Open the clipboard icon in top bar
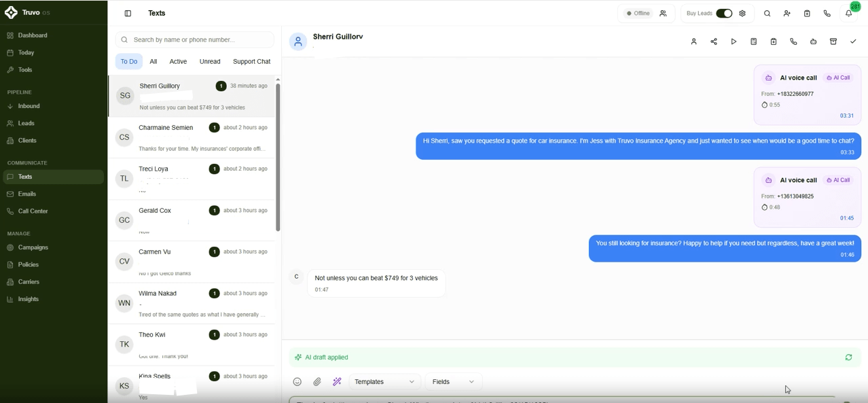The image size is (868, 403). point(807,14)
